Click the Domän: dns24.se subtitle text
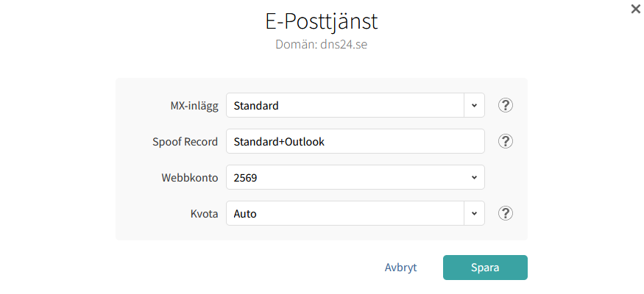 coord(321,44)
